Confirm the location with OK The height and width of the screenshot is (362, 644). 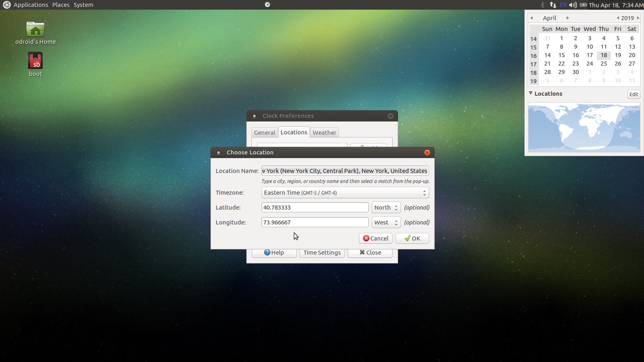point(412,238)
